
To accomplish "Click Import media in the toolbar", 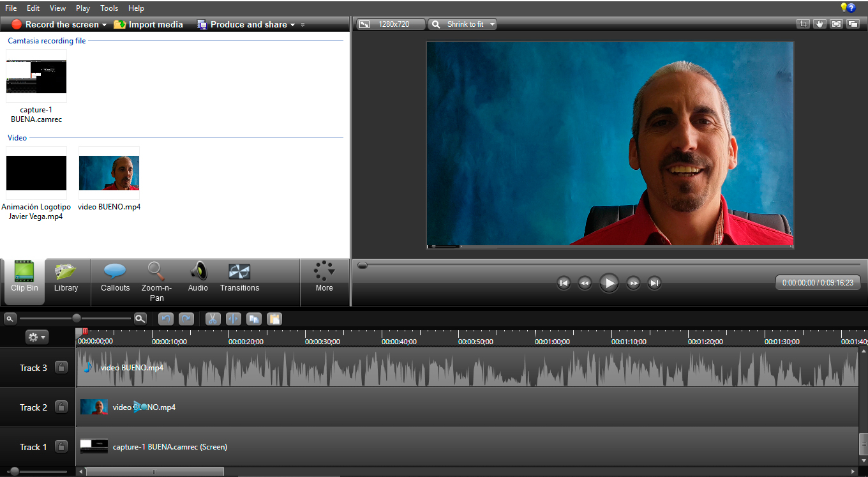I will pos(149,24).
